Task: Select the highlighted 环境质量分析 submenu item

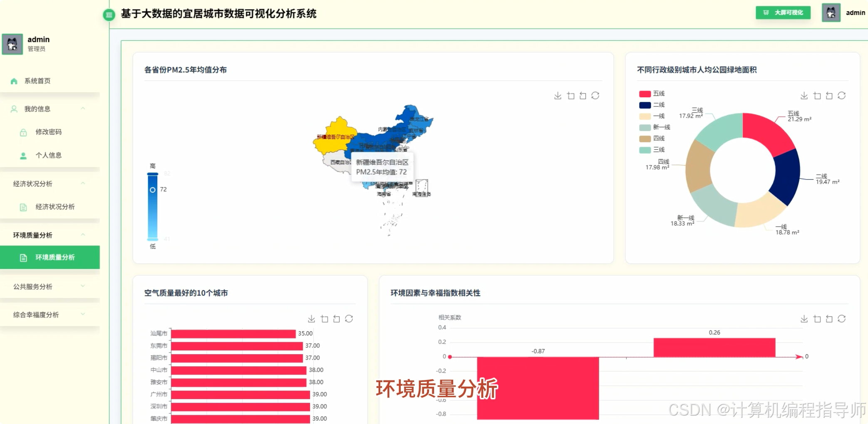Action: [50, 257]
